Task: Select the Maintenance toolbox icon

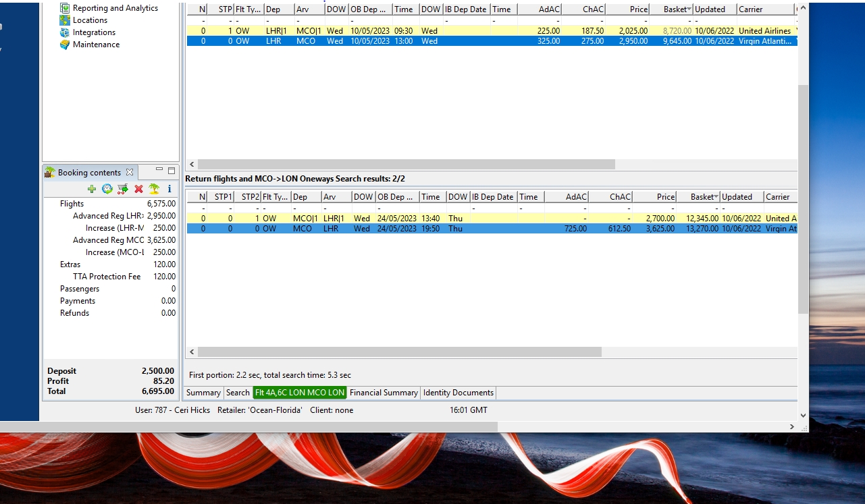Action: pyautogui.click(x=65, y=45)
